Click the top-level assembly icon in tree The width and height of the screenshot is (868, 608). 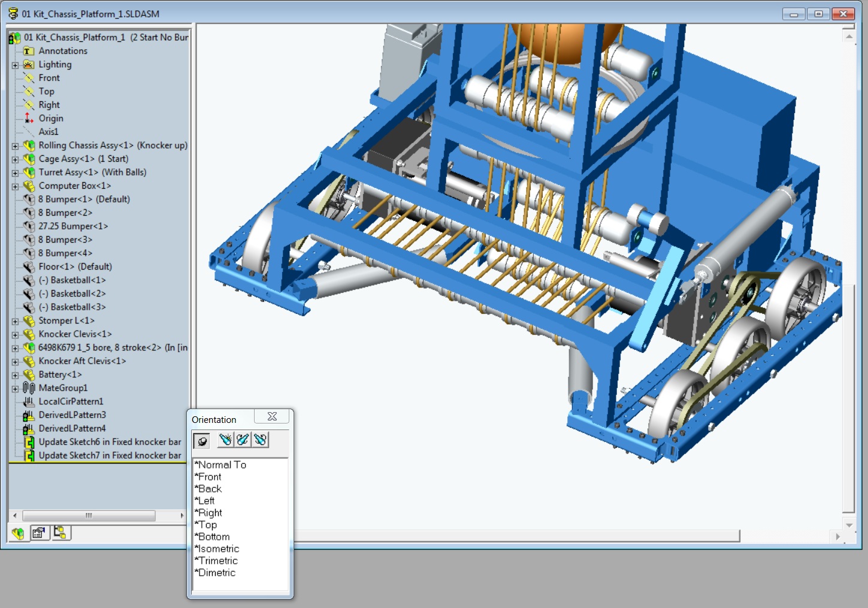click(15, 38)
